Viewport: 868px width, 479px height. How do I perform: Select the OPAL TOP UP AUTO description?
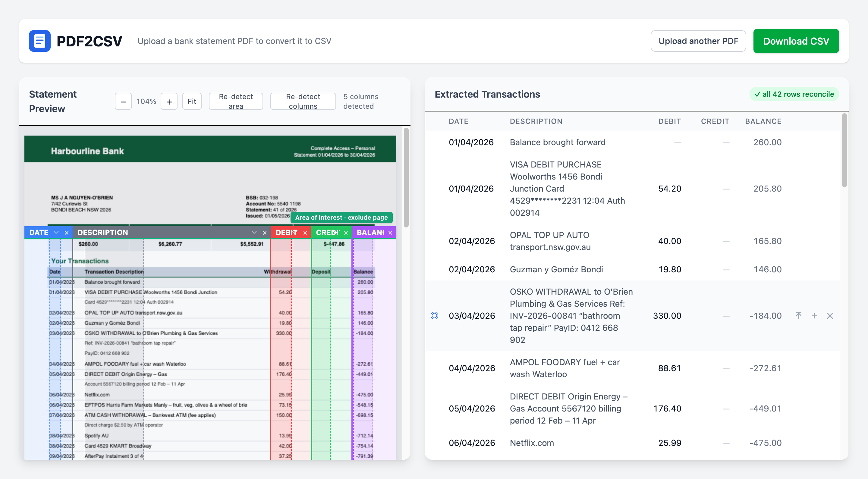pos(550,241)
